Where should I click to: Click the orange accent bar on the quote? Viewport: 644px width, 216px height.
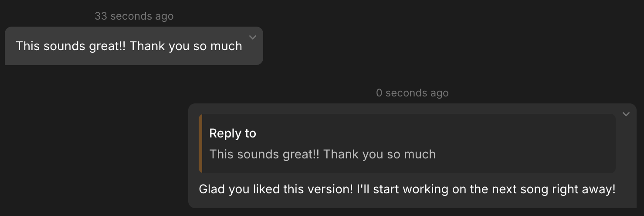click(200, 144)
